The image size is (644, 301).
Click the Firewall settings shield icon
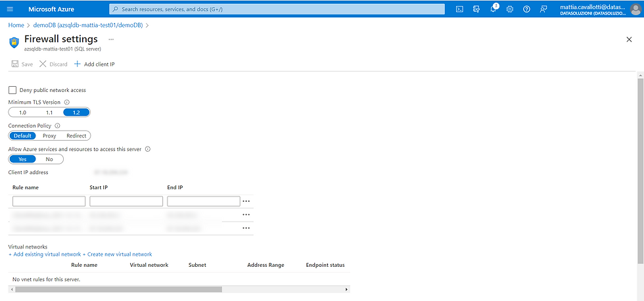point(14,42)
